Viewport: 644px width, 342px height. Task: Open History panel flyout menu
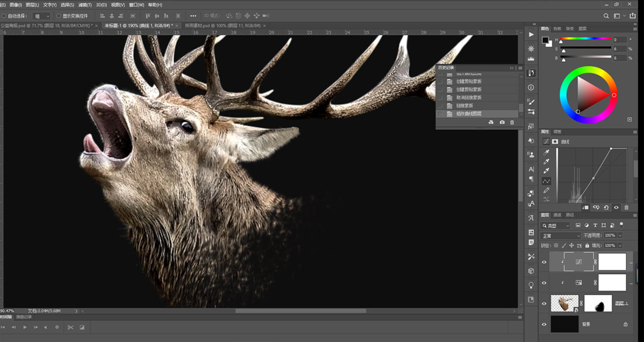520,68
